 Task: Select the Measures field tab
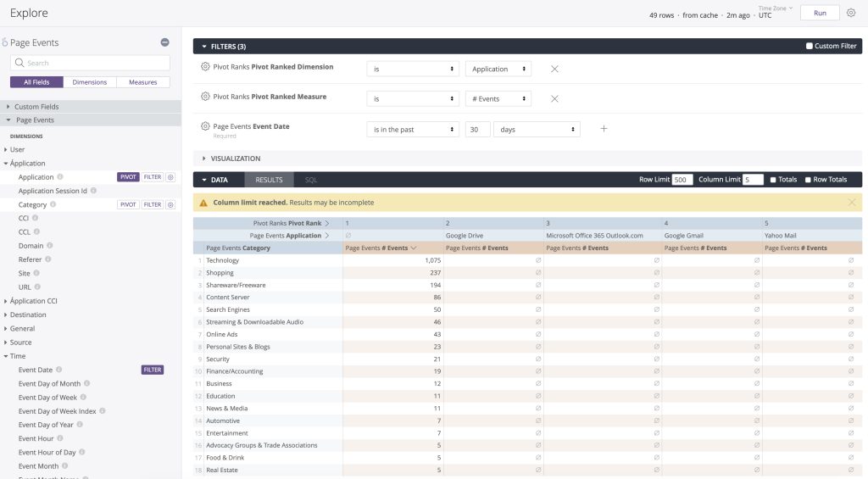[x=142, y=82]
